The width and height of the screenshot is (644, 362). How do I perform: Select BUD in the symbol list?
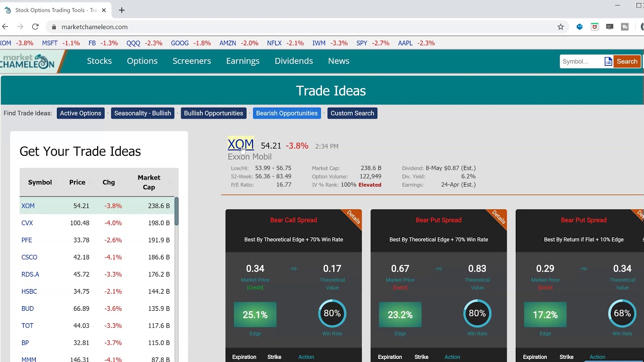tap(28, 308)
